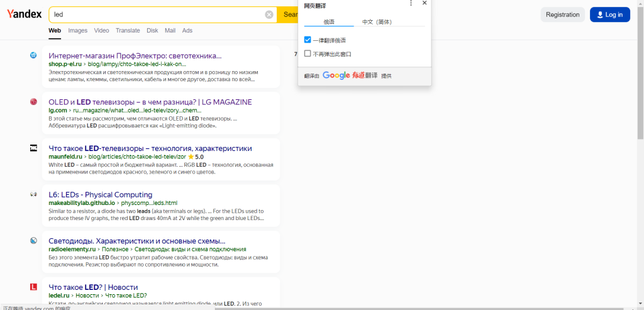
Task: Switch to the Images search tab
Action: [x=77, y=30]
